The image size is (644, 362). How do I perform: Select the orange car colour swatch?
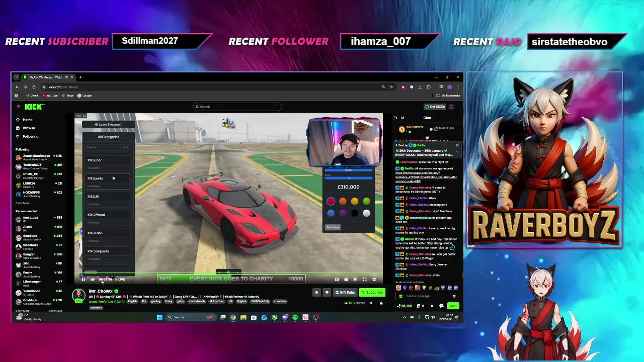coord(343,202)
